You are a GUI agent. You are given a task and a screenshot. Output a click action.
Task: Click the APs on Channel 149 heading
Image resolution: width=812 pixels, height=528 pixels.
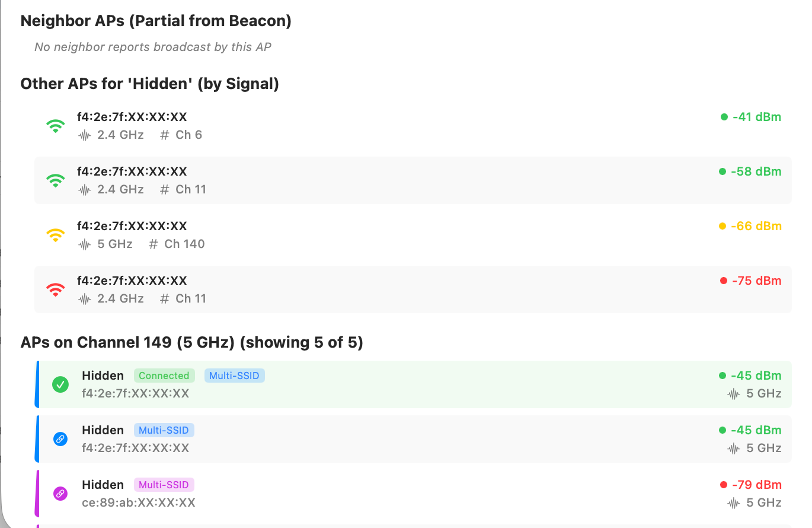[x=191, y=342]
